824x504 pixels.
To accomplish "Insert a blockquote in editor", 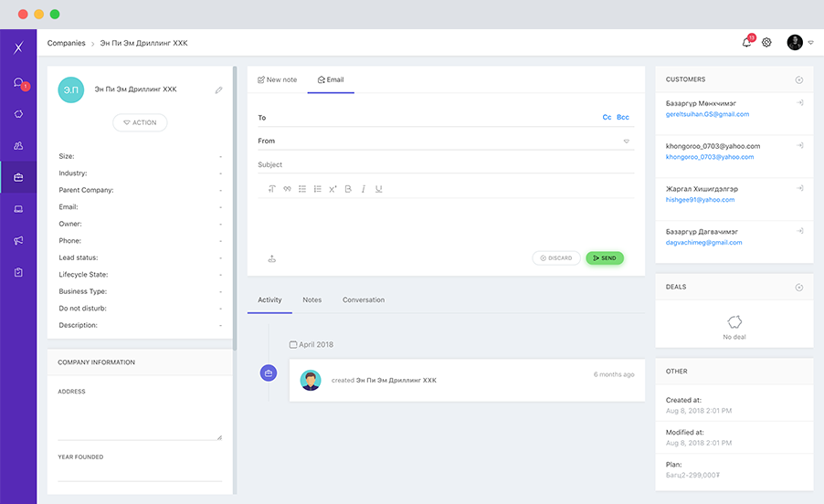I will (x=287, y=189).
